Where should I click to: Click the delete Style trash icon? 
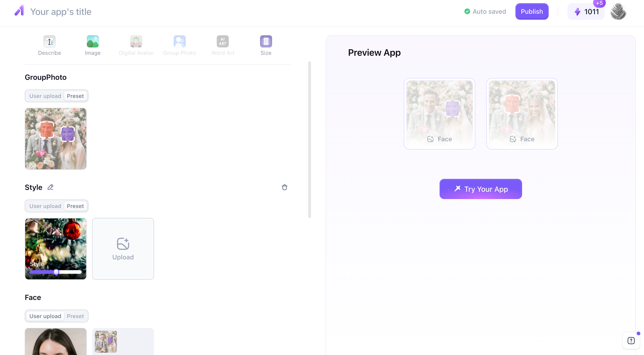(285, 187)
